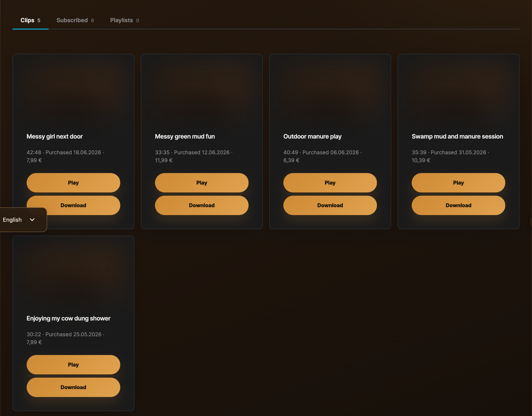Click the title 'Messy green mud fun'
The height and width of the screenshot is (416, 532).
[x=185, y=136]
